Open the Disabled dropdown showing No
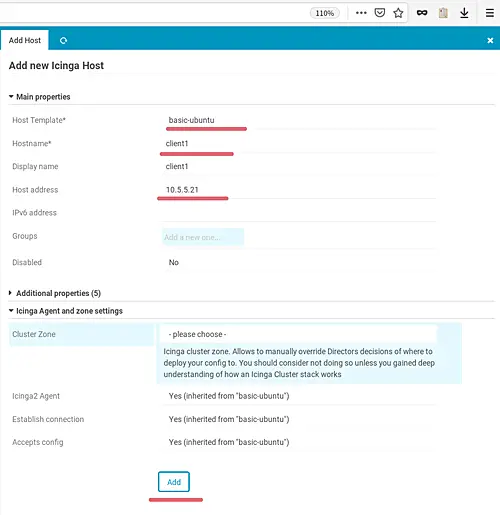Viewport: 500px width, 515px height. tap(299, 262)
